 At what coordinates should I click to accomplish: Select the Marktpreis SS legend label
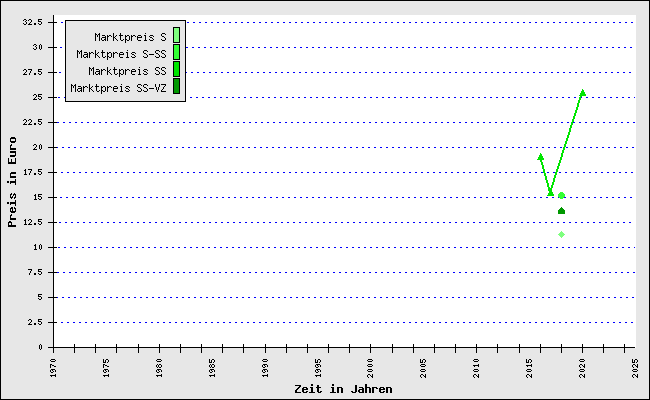[127, 71]
